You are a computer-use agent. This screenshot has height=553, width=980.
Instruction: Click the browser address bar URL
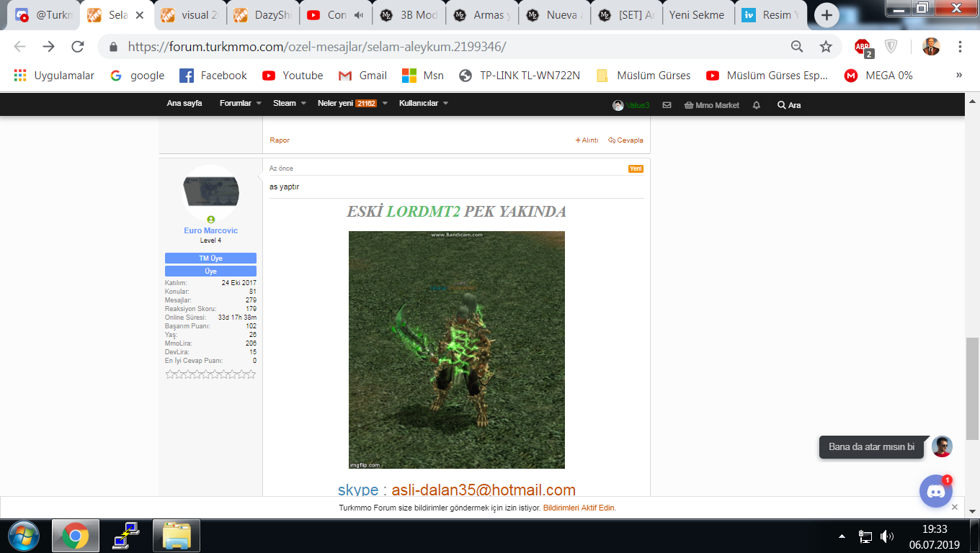pos(317,47)
